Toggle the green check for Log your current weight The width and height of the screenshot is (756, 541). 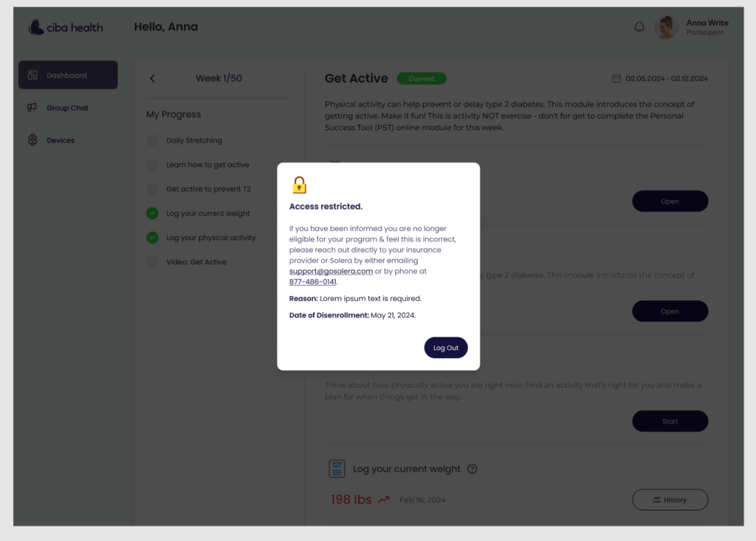(x=152, y=213)
